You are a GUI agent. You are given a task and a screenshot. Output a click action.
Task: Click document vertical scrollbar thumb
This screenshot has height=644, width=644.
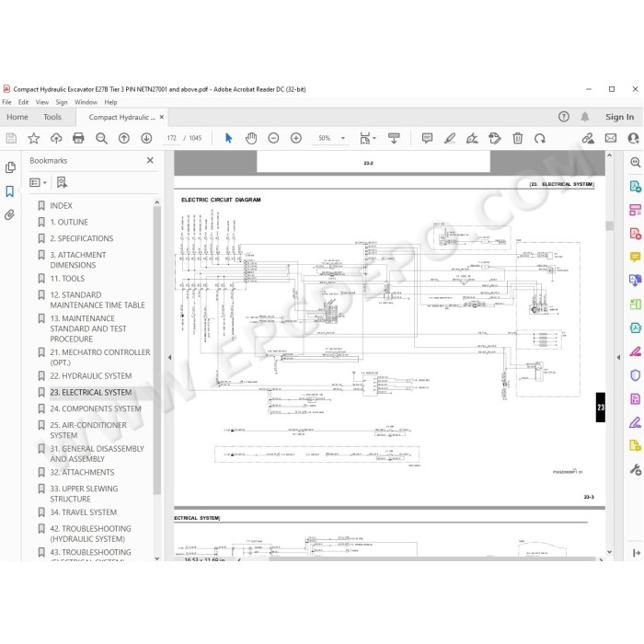[609, 225]
